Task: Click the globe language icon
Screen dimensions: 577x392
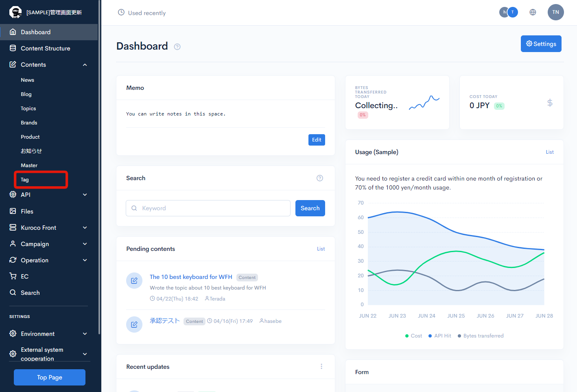Action: (533, 12)
